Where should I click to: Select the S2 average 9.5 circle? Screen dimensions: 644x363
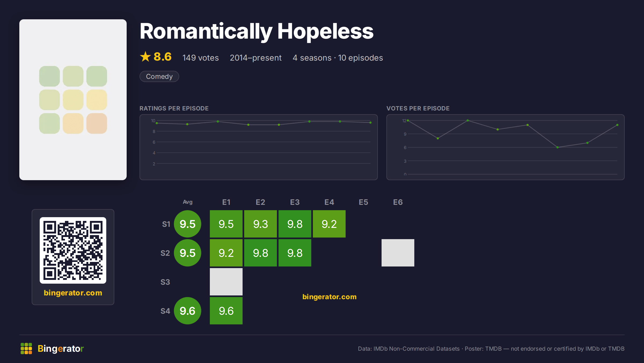click(x=188, y=253)
